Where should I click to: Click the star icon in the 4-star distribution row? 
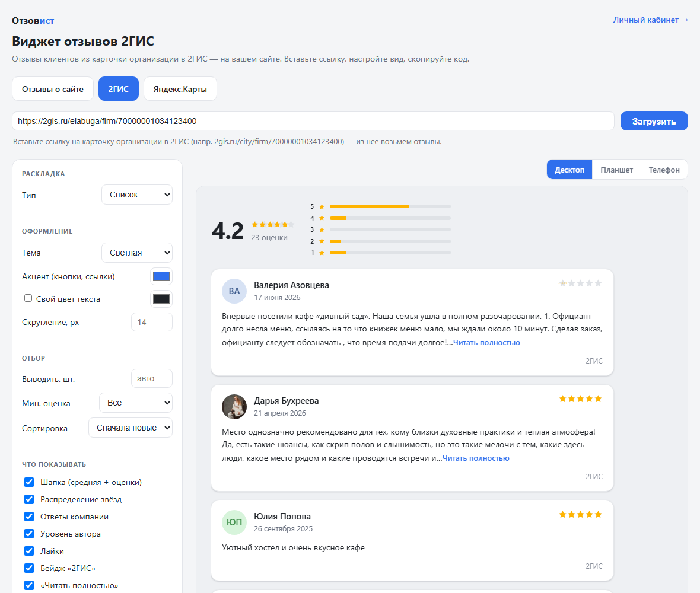pos(322,218)
